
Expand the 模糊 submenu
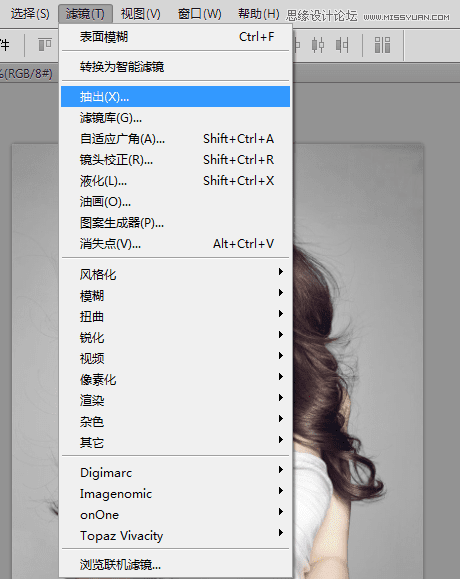pos(176,295)
